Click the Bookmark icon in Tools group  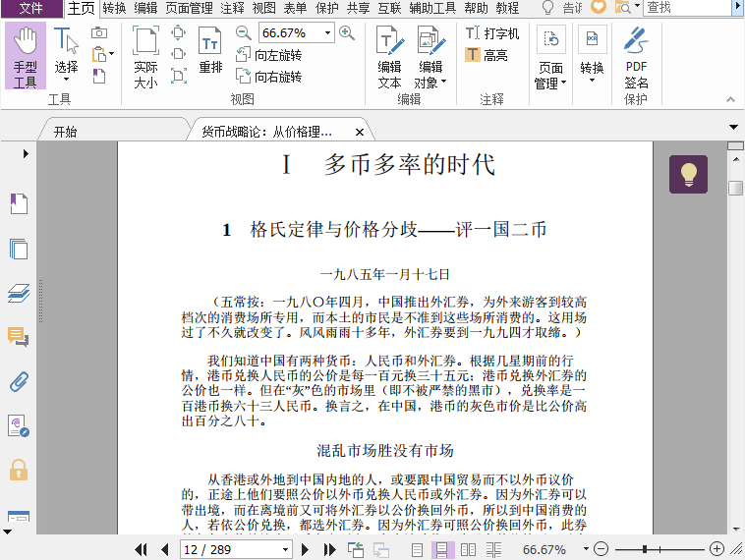[98, 76]
